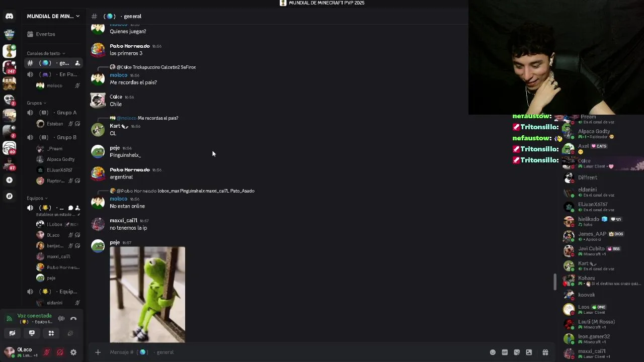The image size is (644, 362).
Task: Join the Grupo B voice channel
Action: point(53,137)
